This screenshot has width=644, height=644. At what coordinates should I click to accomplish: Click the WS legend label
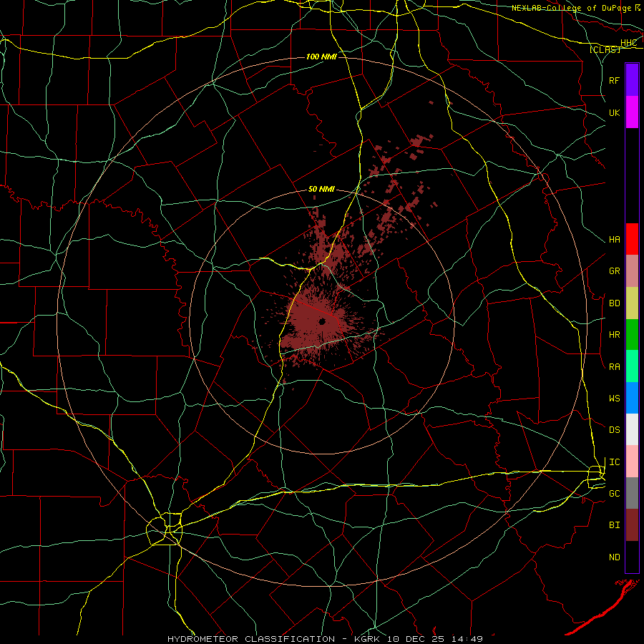point(614,398)
